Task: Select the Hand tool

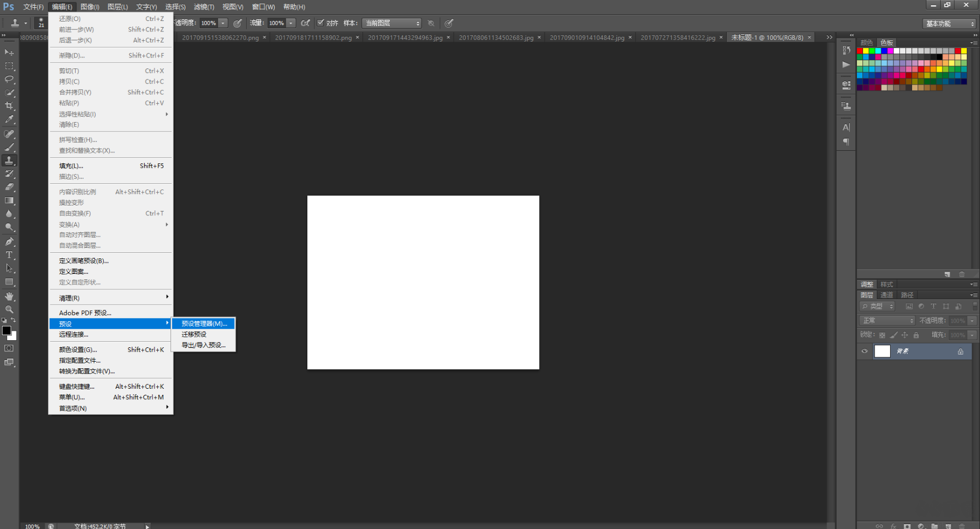Action: 9,297
